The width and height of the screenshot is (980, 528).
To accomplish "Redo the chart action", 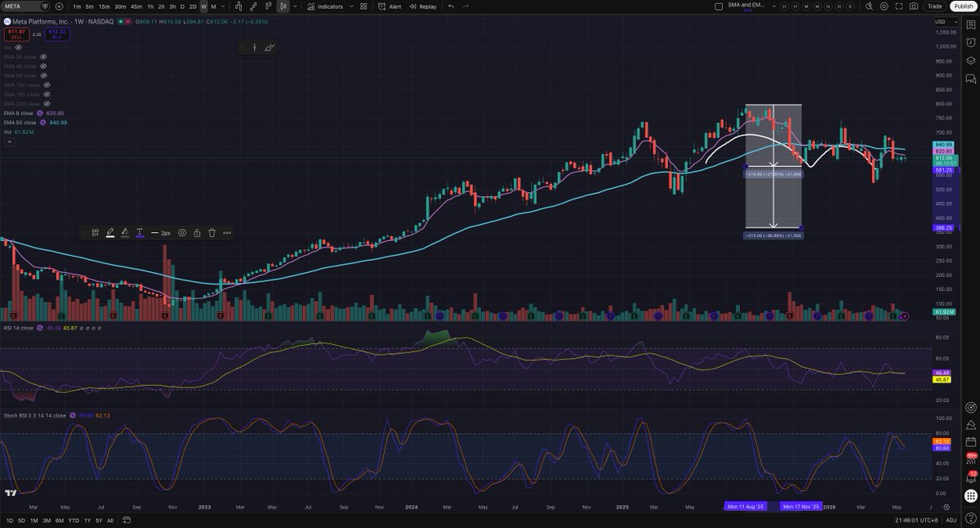I will point(465,6).
